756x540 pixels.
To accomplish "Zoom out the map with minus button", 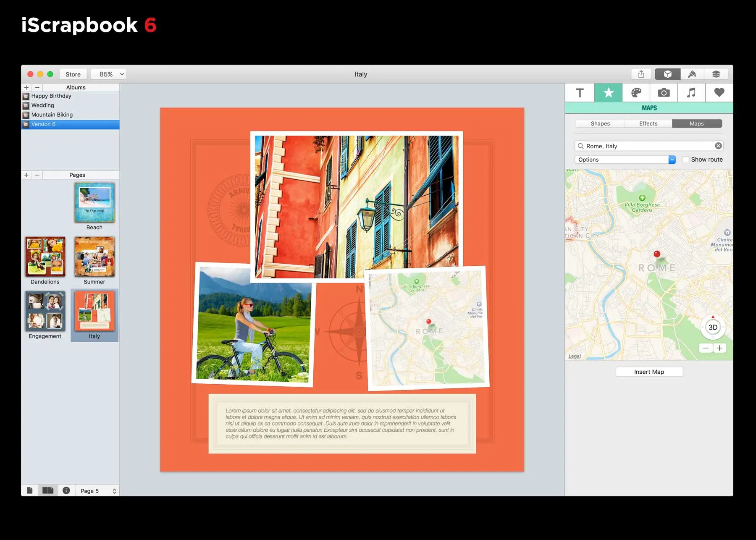I will point(706,348).
